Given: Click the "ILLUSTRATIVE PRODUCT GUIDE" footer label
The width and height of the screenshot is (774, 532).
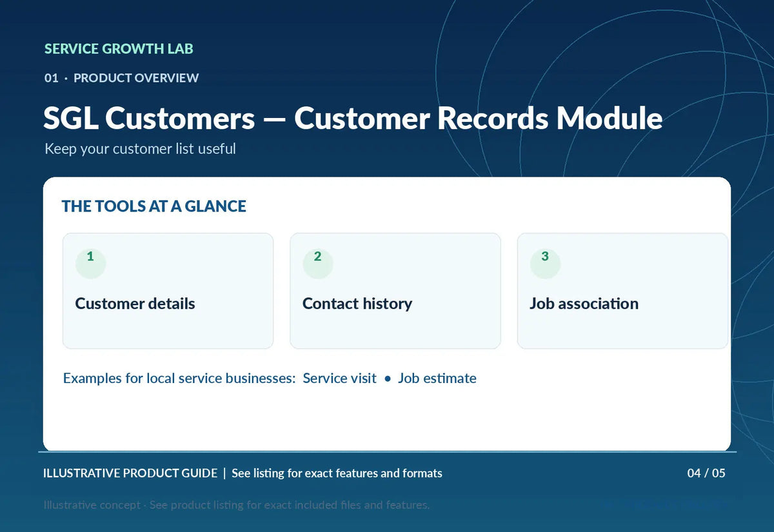Looking at the screenshot, I should pyautogui.click(x=130, y=473).
